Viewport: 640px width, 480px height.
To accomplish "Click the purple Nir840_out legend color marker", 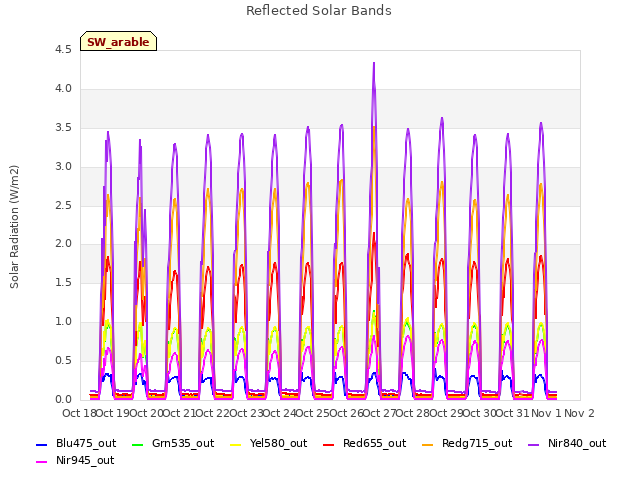I will tap(534, 444).
